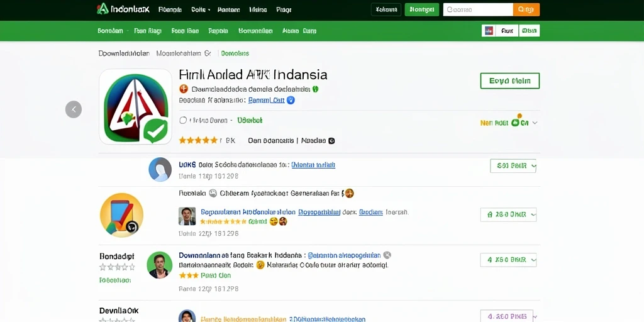Expand the 4 X60 dropdown in the Bondadpt row
Viewport: 644px width, 322px height.
(x=508, y=260)
